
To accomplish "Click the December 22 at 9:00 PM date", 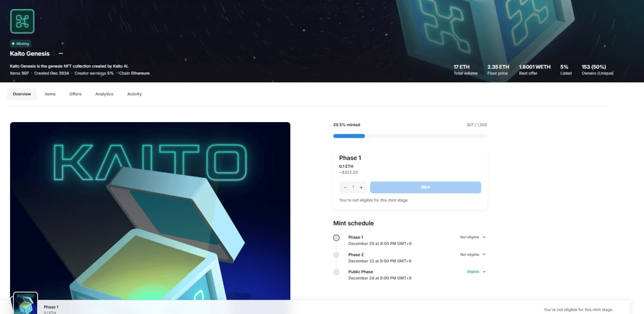I will tap(380, 261).
